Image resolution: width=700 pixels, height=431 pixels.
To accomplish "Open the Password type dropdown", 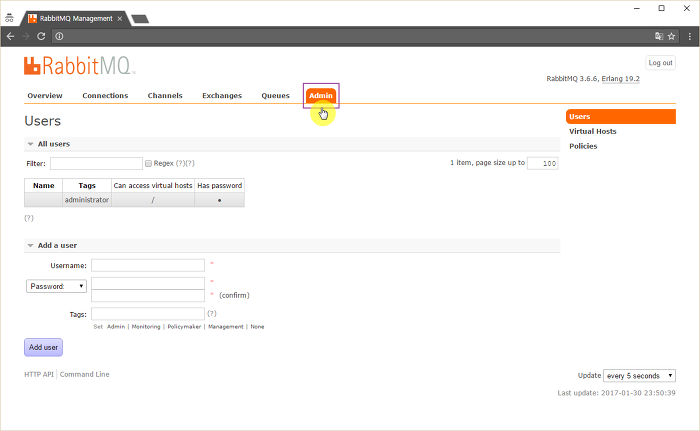I will click(x=56, y=286).
